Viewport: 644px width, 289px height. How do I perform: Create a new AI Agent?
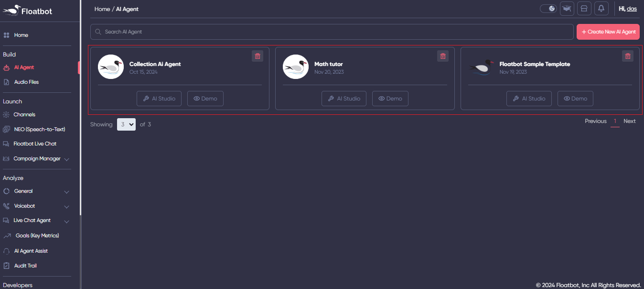click(x=608, y=32)
